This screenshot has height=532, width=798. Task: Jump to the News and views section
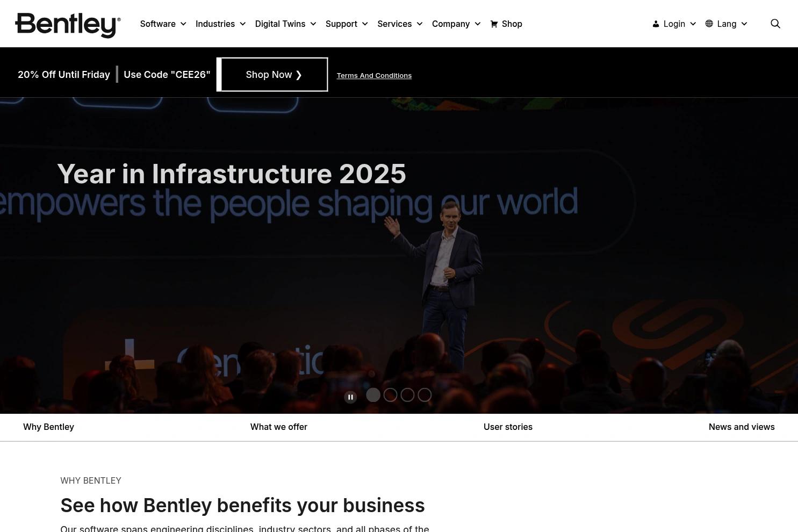point(742,427)
